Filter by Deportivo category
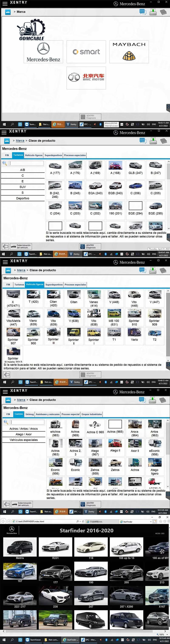This screenshot has width=170, height=644. point(23,198)
